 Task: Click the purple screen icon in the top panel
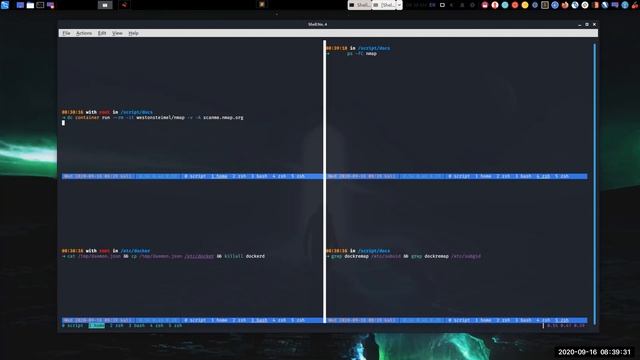tap(51, 5)
